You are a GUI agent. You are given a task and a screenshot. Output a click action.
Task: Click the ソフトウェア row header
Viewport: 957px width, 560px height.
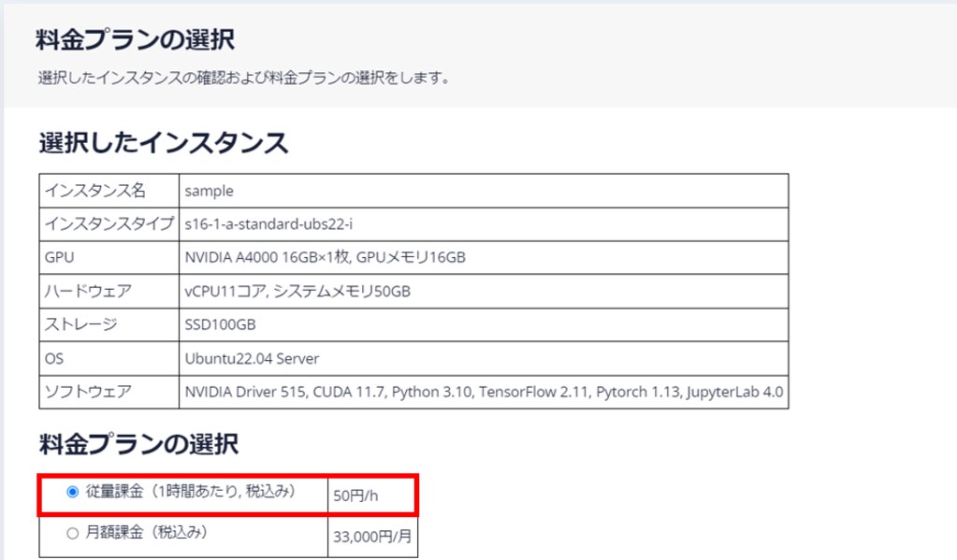[x=88, y=392]
